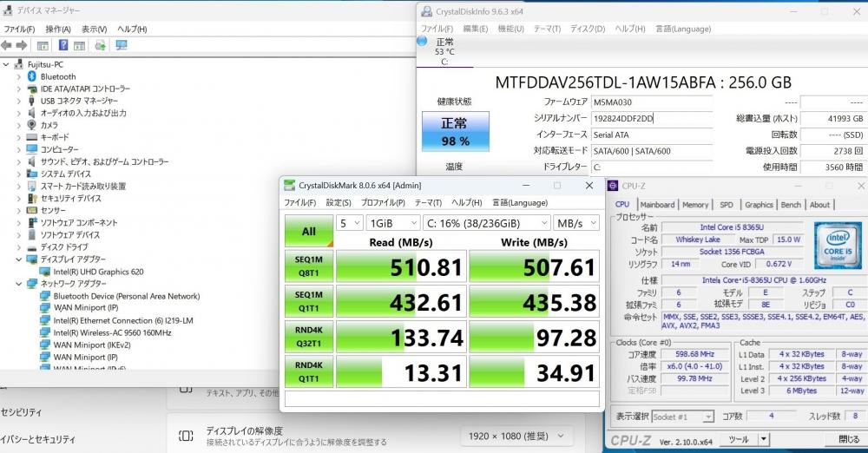Open 言語(Language) menu in CrystalDiskMark
The width and height of the screenshot is (868, 453).
tap(520, 203)
